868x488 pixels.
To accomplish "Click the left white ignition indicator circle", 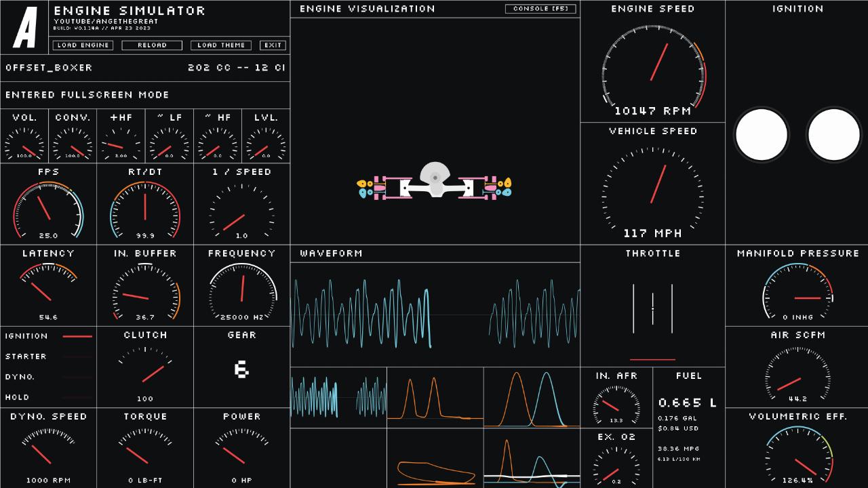I will pos(762,134).
